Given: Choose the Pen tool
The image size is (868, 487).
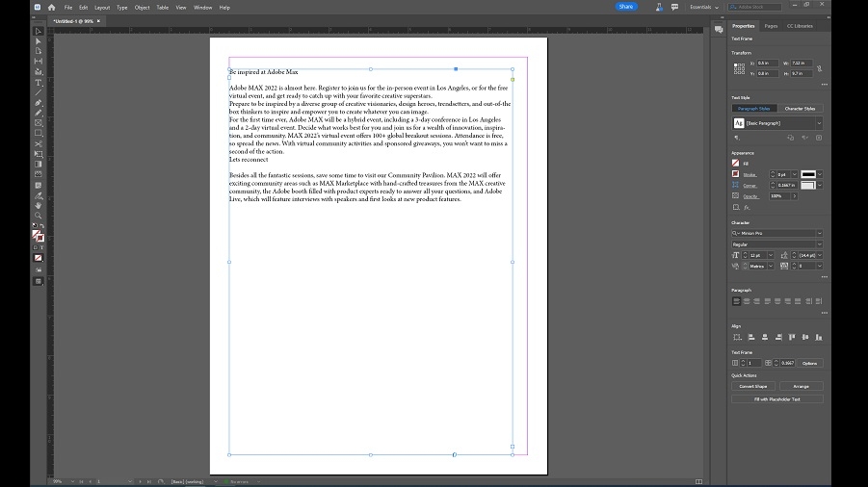Looking at the screenshot, I should point(39,103).
